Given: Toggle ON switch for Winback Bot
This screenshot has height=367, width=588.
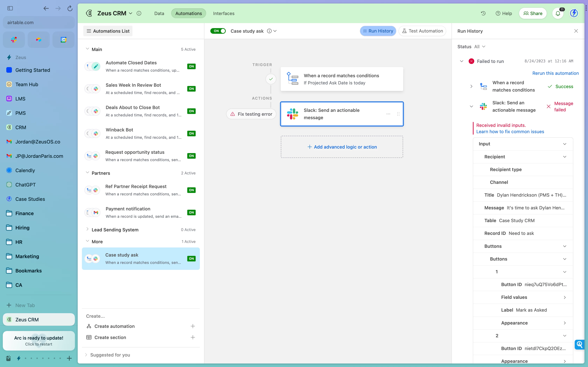Looking at the screenshot, I should coord(191,134).
